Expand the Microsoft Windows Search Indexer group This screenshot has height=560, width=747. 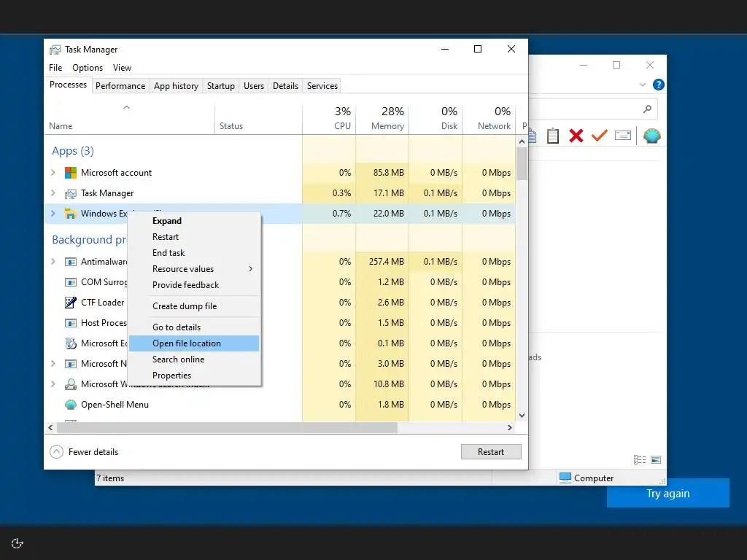point(53,384)
